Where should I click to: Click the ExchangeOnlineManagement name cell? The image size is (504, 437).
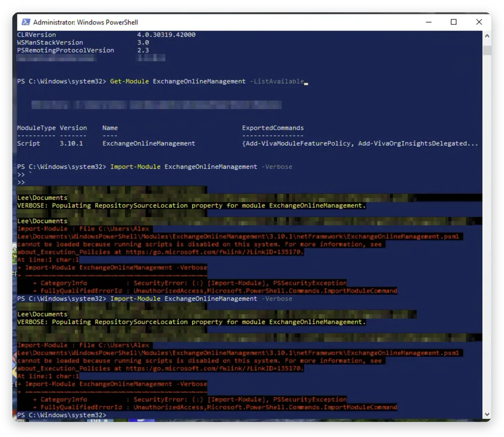point(149,143)
